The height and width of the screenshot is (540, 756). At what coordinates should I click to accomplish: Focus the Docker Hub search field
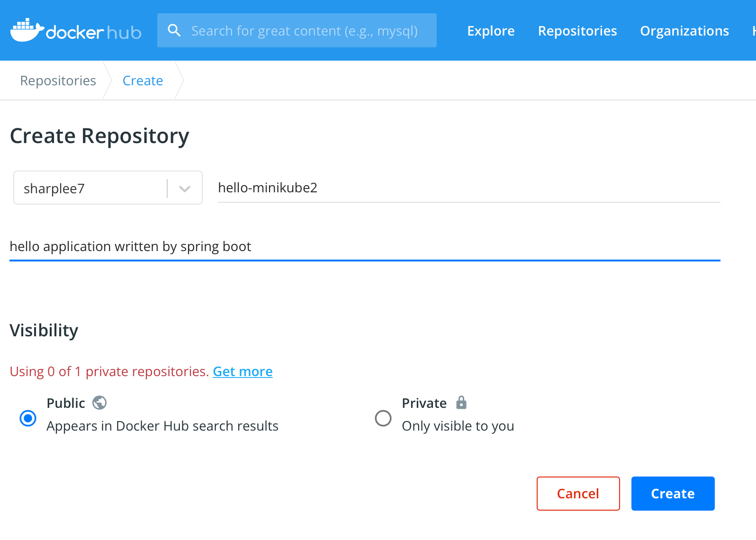(x=297, y=30)
